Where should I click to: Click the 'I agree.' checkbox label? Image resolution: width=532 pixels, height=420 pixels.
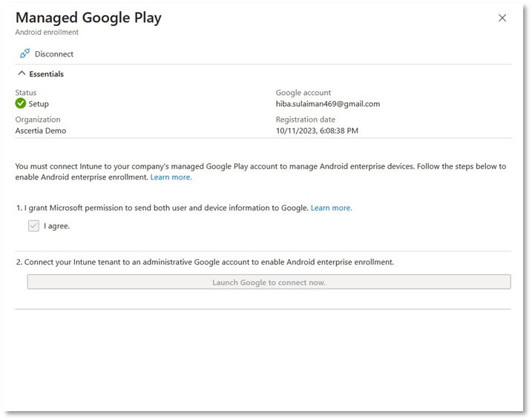click(56, 226)
